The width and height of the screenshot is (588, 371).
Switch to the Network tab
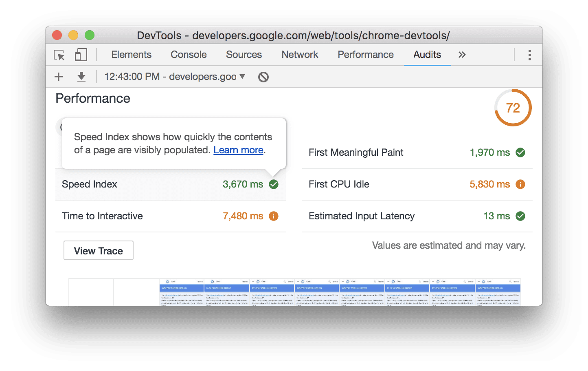(x=300, y=55)
